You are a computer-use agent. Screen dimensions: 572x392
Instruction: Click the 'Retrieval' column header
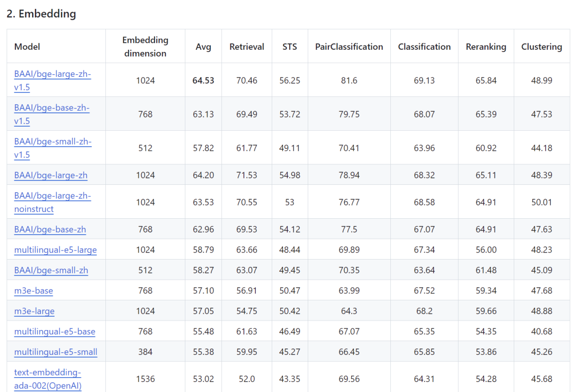coord(247,47)
